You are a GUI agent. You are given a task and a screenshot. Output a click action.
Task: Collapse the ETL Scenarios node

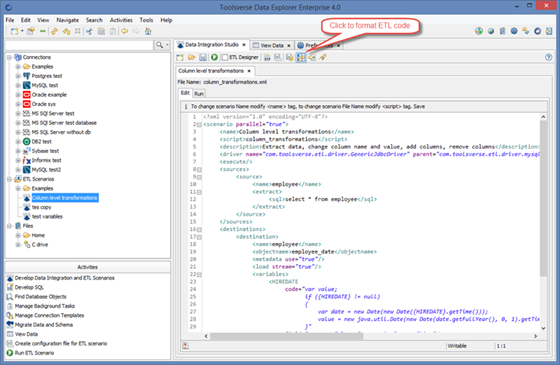9,179
